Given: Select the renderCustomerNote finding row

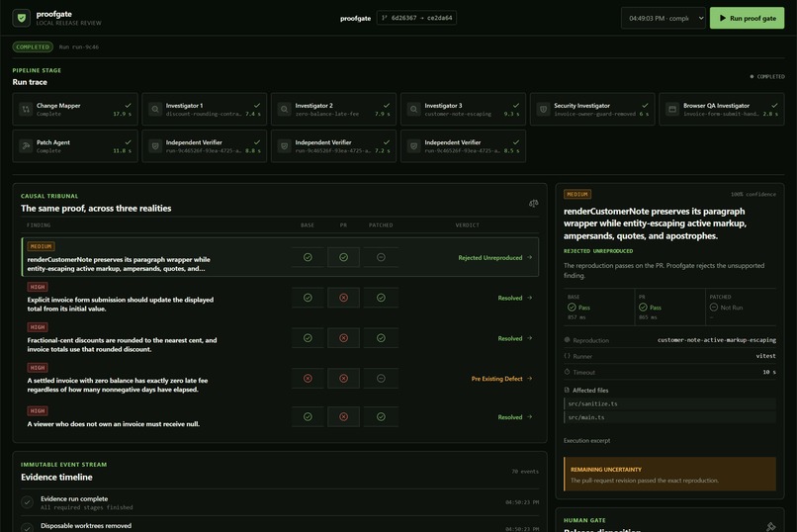Looking at the screenshot, I should coord(280,257).
